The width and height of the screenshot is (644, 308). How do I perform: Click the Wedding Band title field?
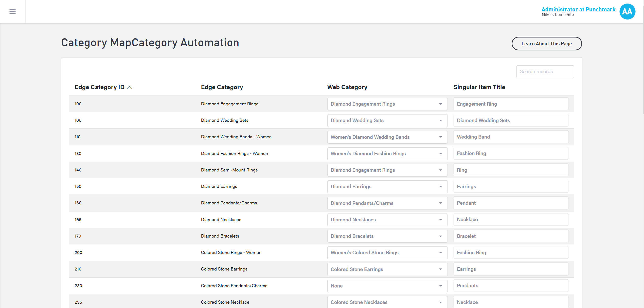pyautogui.click(x=510, y=137)
